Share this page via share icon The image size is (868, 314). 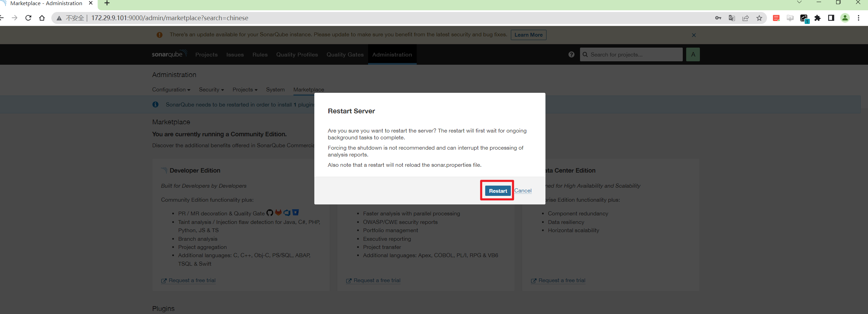(x=745, y=18)
